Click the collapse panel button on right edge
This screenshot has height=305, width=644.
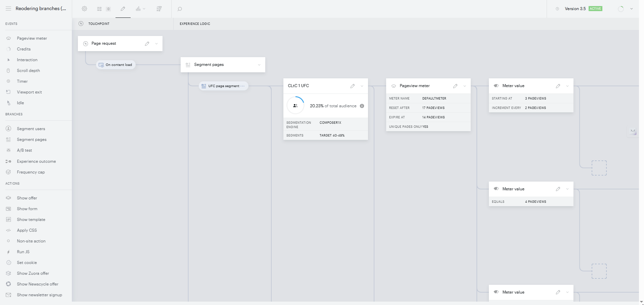[633, 131]
